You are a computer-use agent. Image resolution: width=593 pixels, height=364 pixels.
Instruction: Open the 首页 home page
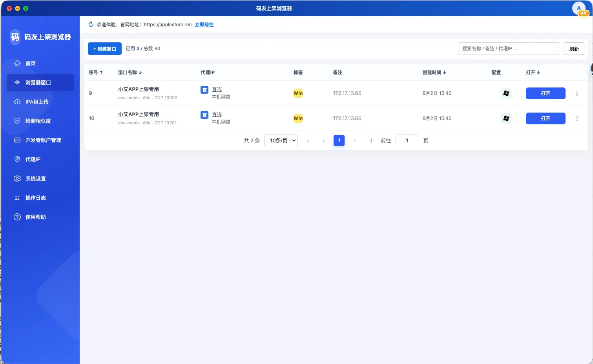point(40,63)
